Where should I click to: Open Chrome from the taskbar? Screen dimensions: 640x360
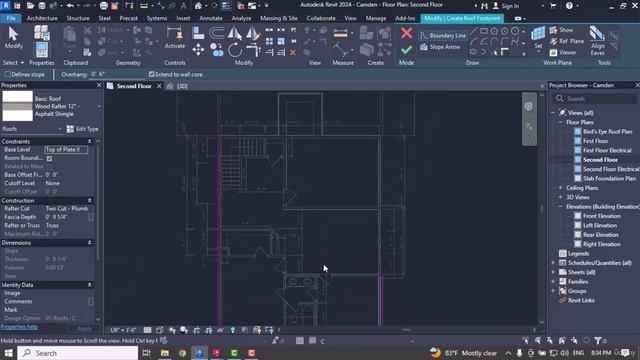coord(182,353)
